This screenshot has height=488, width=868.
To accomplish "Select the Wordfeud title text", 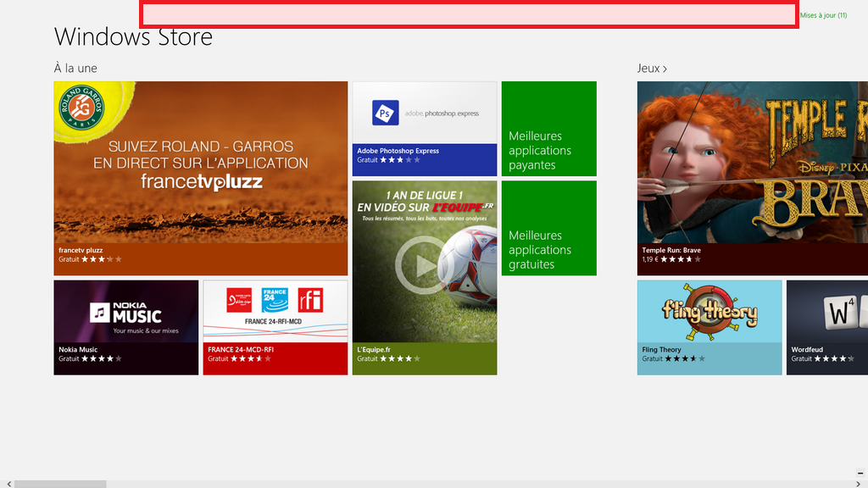I will click(x=807, y=350).
